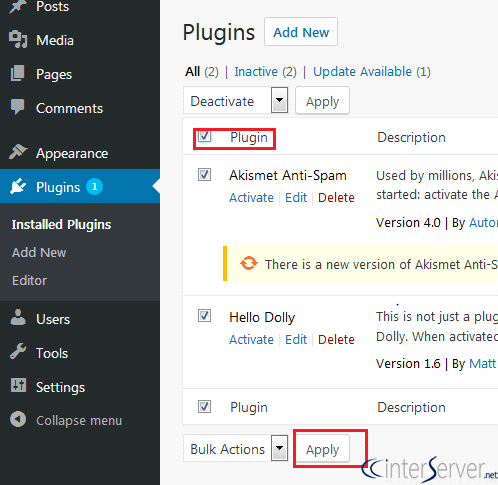Activate Hello Dolly plugin
498x485 pixels.
(251, 340)
